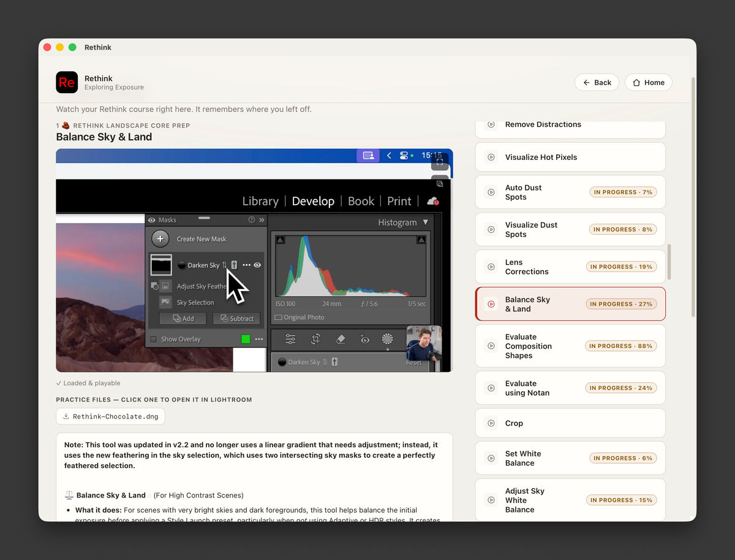Click the presenter webcam thumbnail
The width and height of the screenshot is (735, 560).
(424, 343)
